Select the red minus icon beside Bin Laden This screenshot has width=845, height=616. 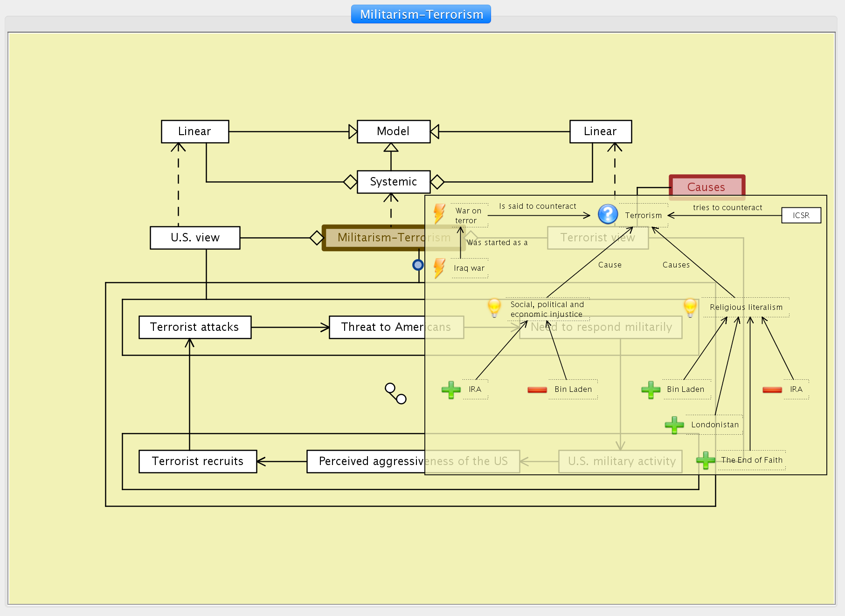coord(537,390)
